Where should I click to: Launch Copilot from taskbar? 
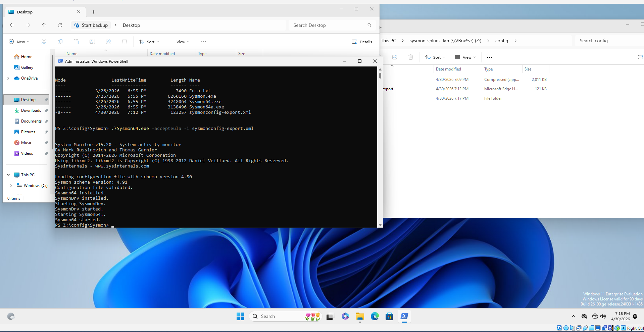coord(345,316)
